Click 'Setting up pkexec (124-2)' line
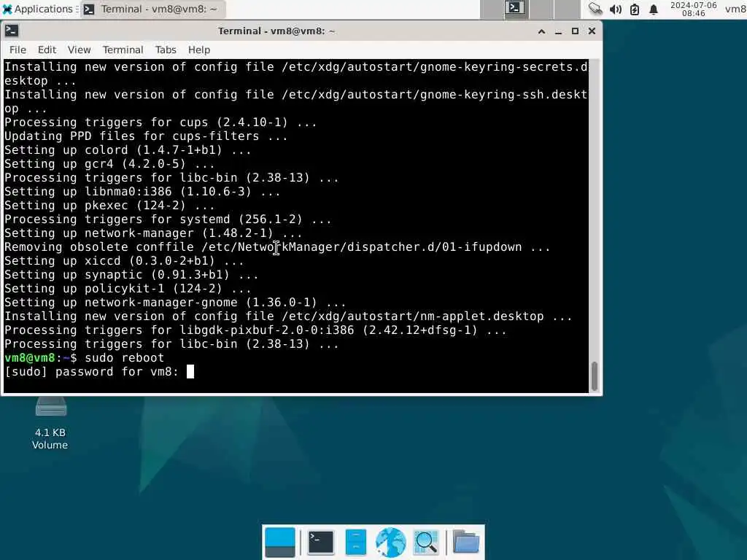 (x=109, y=205)
